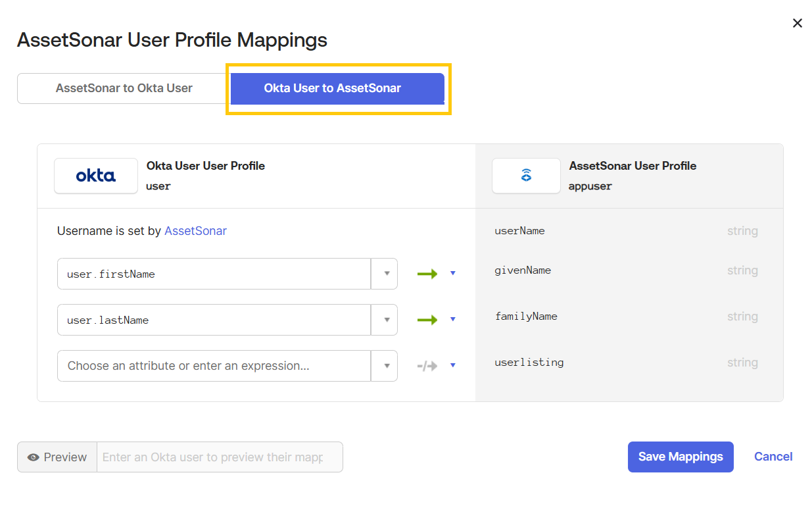Click the eye icon in Preview

(x=34, y=457)
